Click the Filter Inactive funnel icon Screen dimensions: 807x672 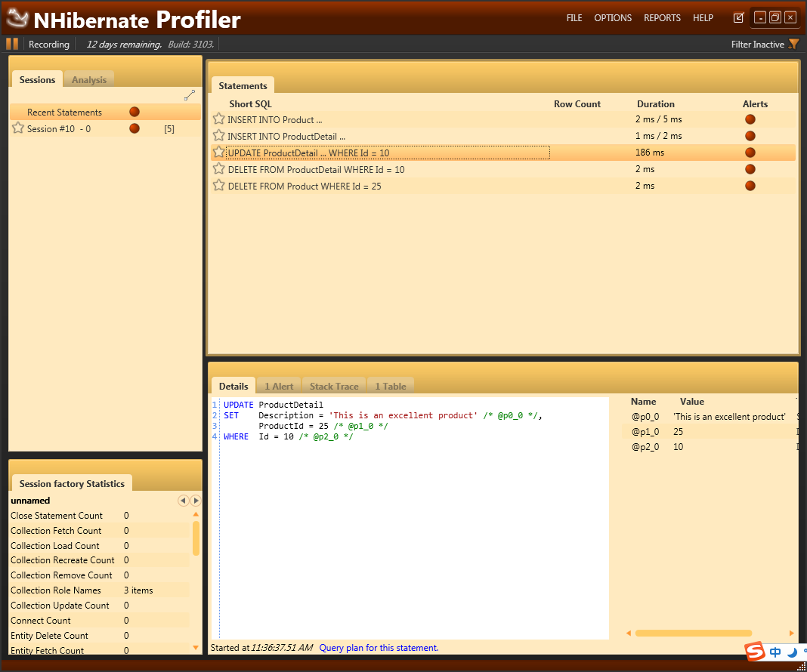793,45
